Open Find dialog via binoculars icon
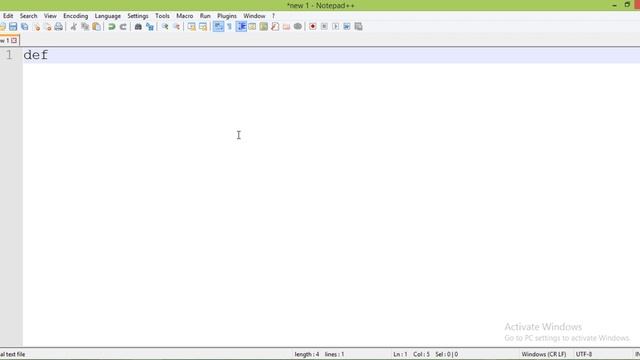The height and width of the screenshot is (360, 640). click(x=138, y=27)
